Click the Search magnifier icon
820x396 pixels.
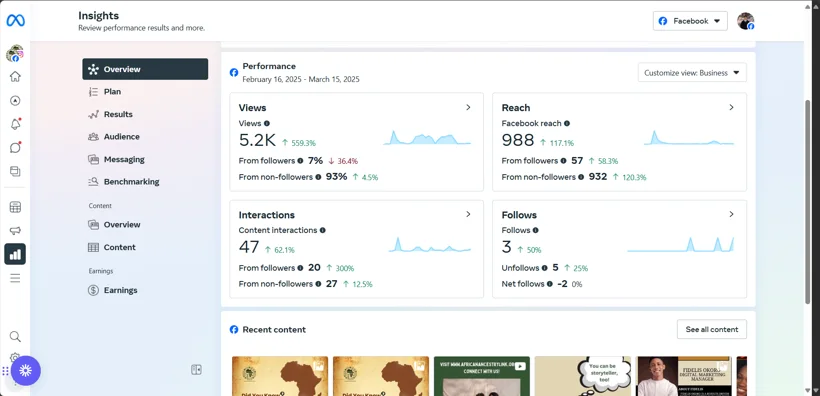pos(15,336)
